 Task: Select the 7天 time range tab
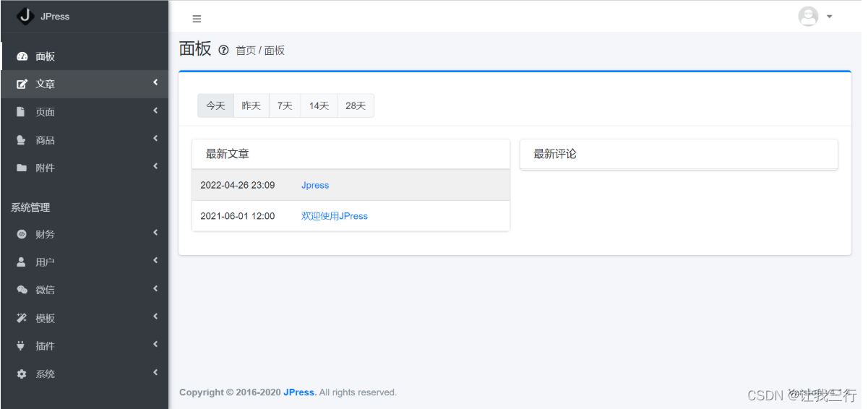(285, 106)
